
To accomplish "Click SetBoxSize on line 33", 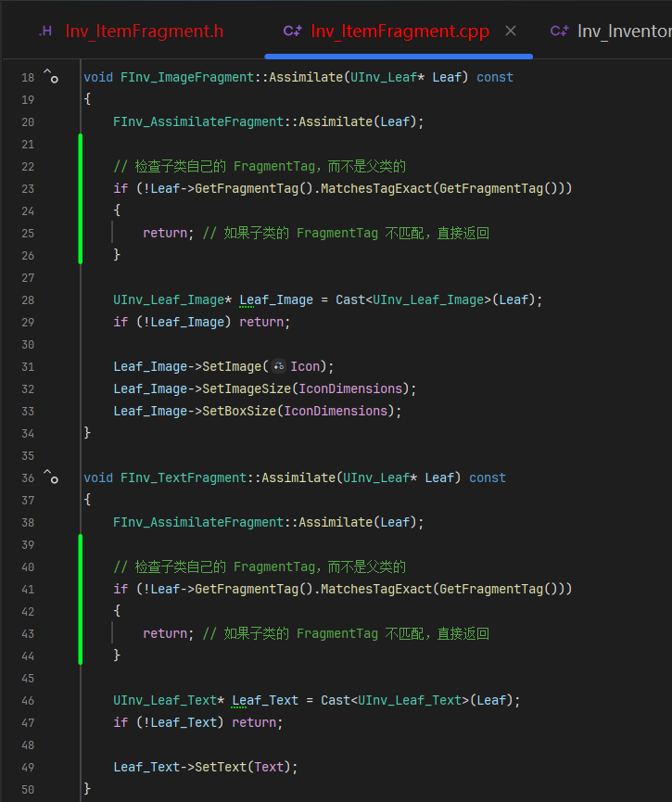I will click(239, 412).
